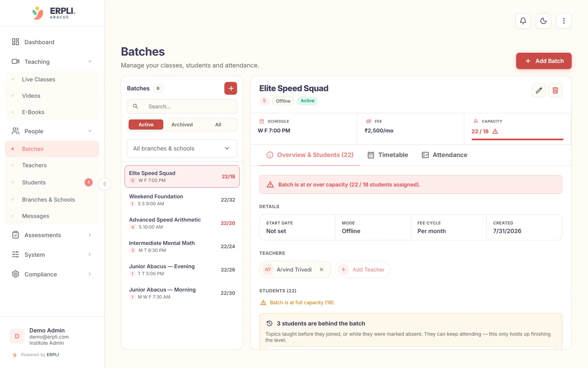Screen dimensions: 588x368
Task: Open Dashboard from the sidebar
Action: click(52, 42)
